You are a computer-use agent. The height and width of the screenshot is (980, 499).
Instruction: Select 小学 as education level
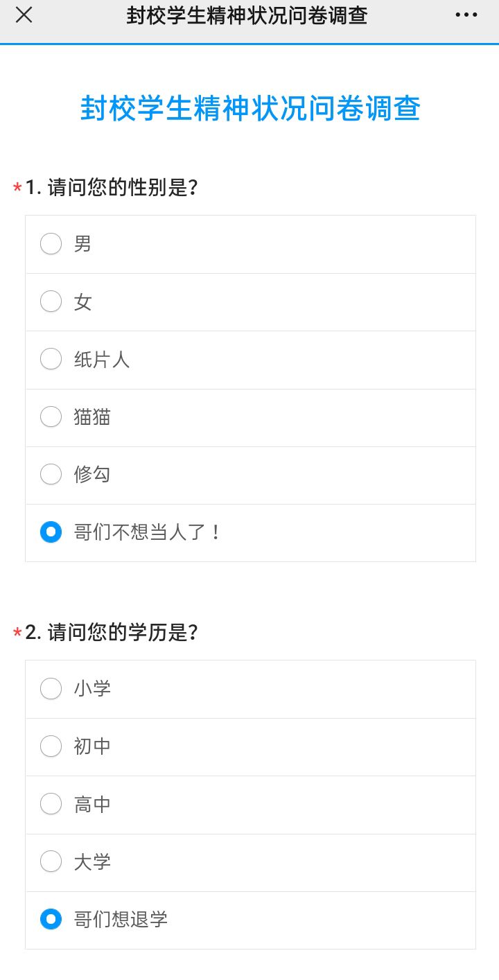pos(51,689)
